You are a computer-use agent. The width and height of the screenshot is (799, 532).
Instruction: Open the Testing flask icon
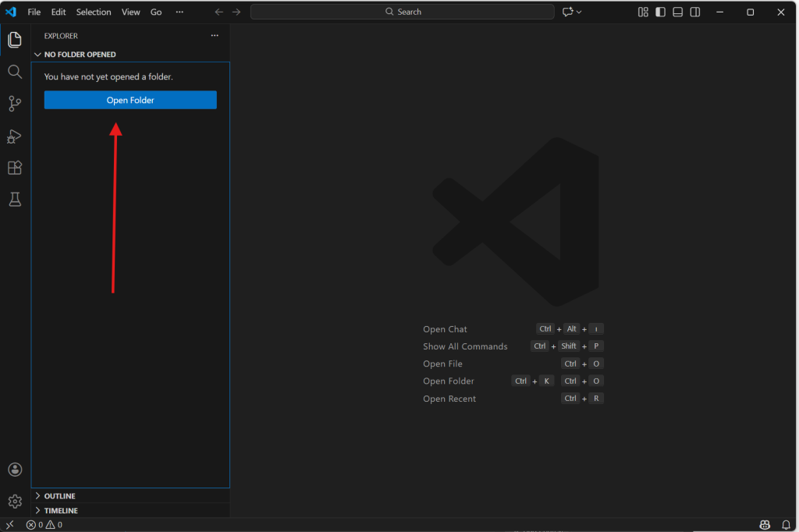(14, 200)
